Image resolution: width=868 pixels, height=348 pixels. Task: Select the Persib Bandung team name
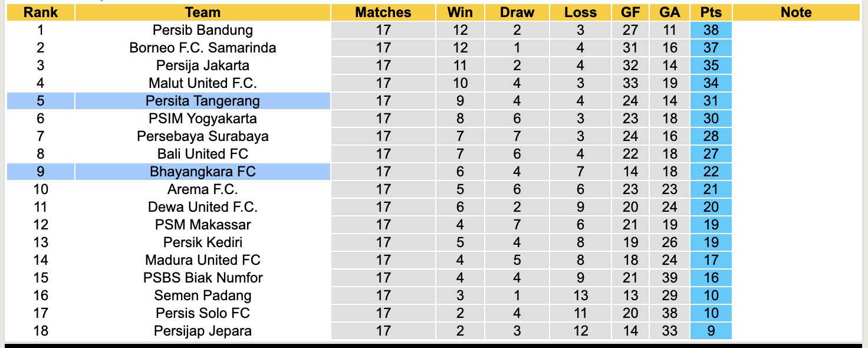click(x=202, y=30)
